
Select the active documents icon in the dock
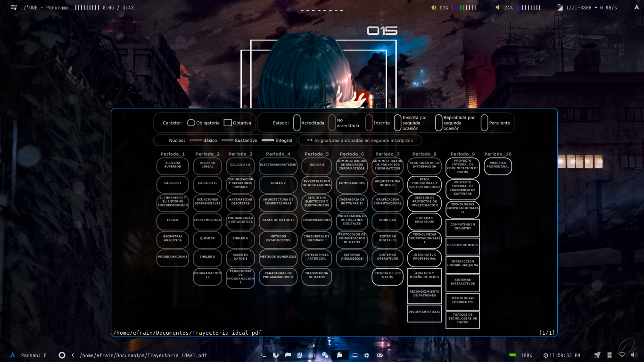340,355
